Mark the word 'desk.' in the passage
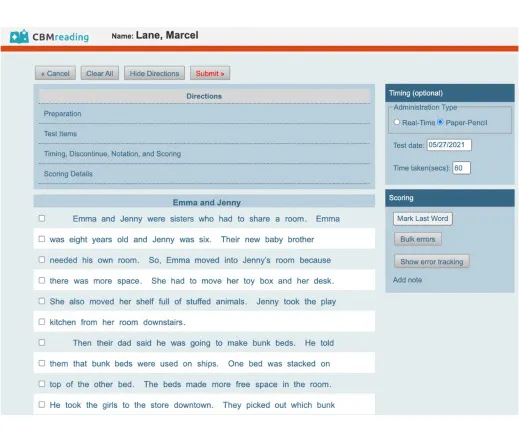 pos(324,281)
